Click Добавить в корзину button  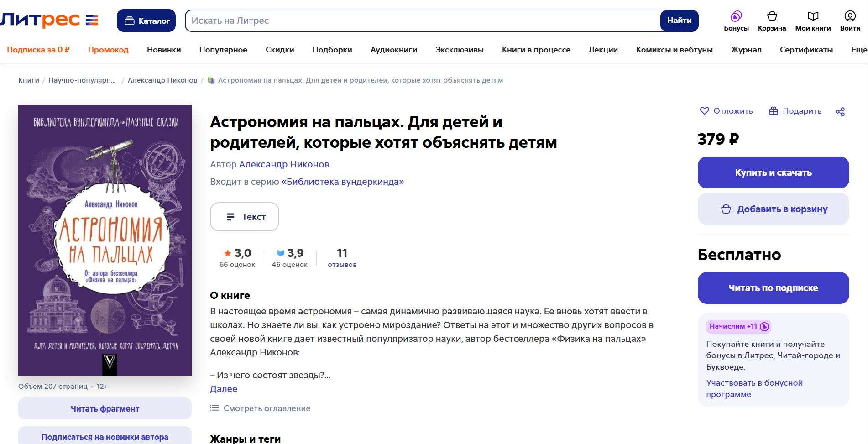tap(773, 209)
